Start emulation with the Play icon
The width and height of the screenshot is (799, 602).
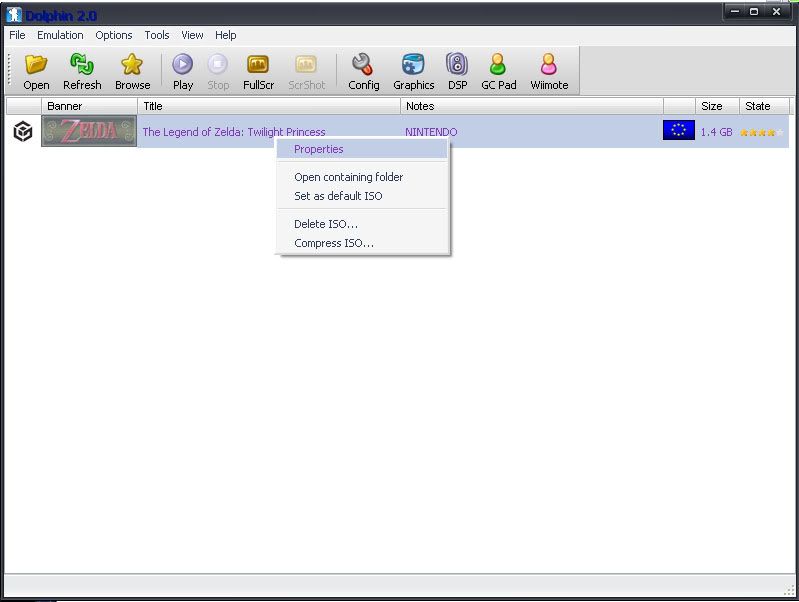point(182,65)
